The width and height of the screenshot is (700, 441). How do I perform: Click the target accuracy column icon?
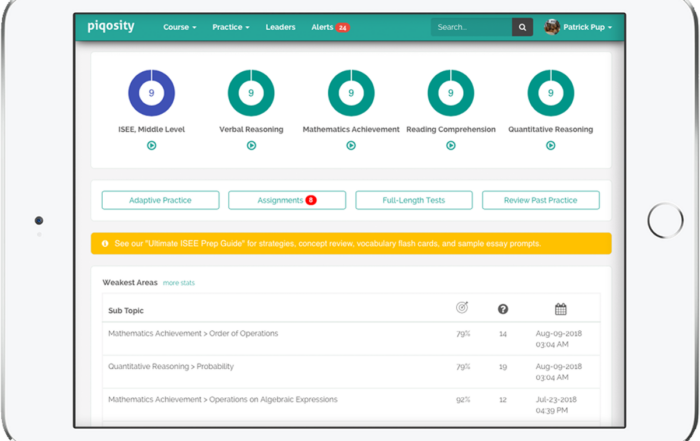pyautogui.click(x=462, y=307)
